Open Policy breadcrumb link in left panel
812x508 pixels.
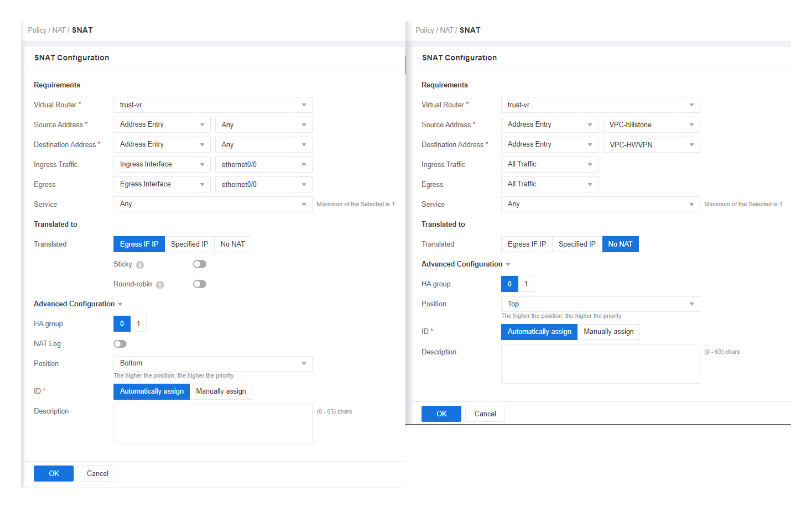[x=37, y=30]
